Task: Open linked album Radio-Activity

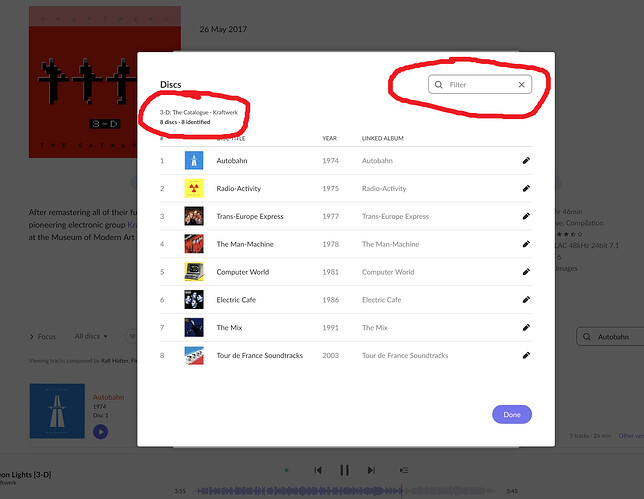Action: [384, 189]
